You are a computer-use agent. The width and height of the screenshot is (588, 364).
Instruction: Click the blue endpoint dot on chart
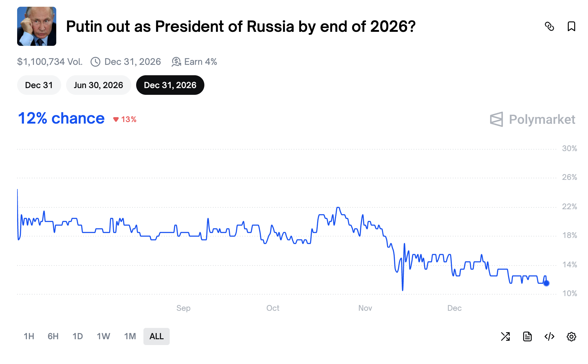(546, 283)
